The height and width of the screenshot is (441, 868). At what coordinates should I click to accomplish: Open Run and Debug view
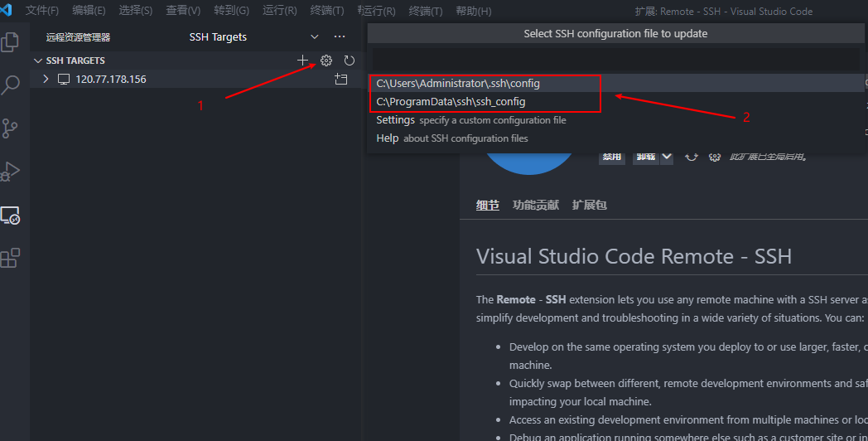[10, 172]
